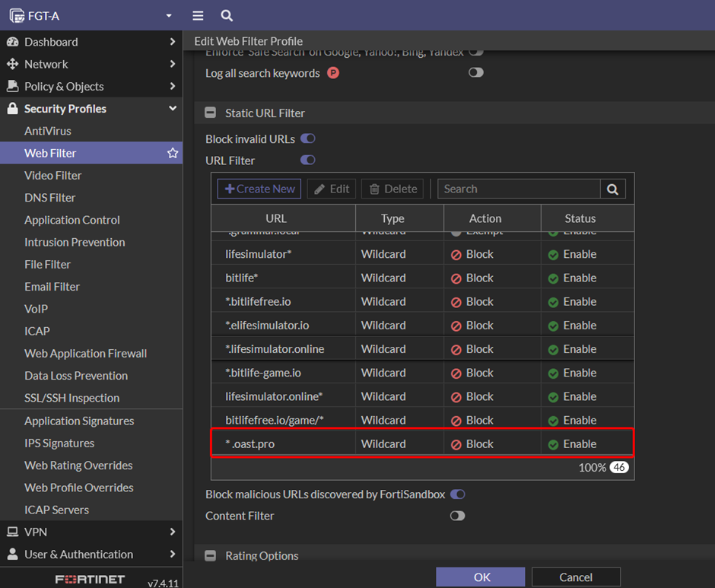The height and width of the screenshot is (588, 715).
Task: Click the Security Profiles lock icon
Action: [13, 109]
